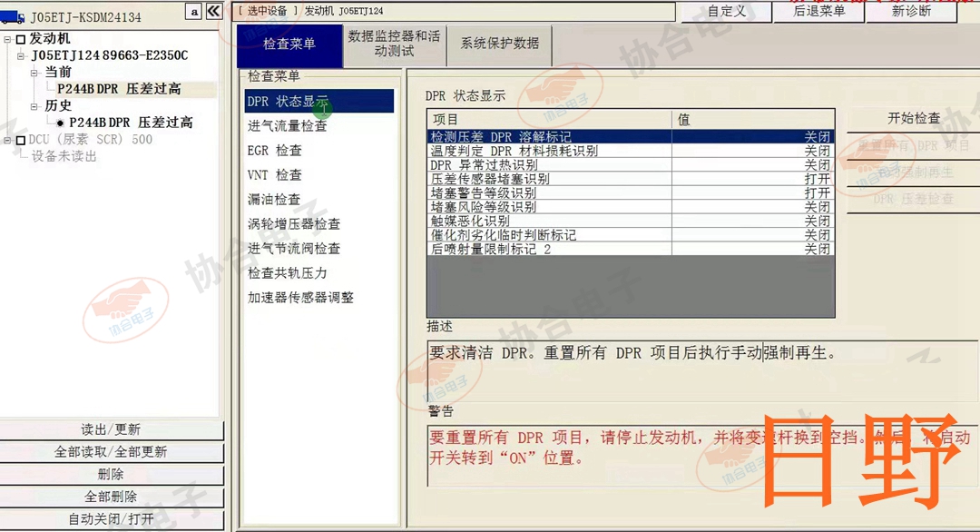Image resolution: width=980 pixels, height=532 pixels.
Task: Collapse the 历史 fault branch
Action: [x=34, y=106]
